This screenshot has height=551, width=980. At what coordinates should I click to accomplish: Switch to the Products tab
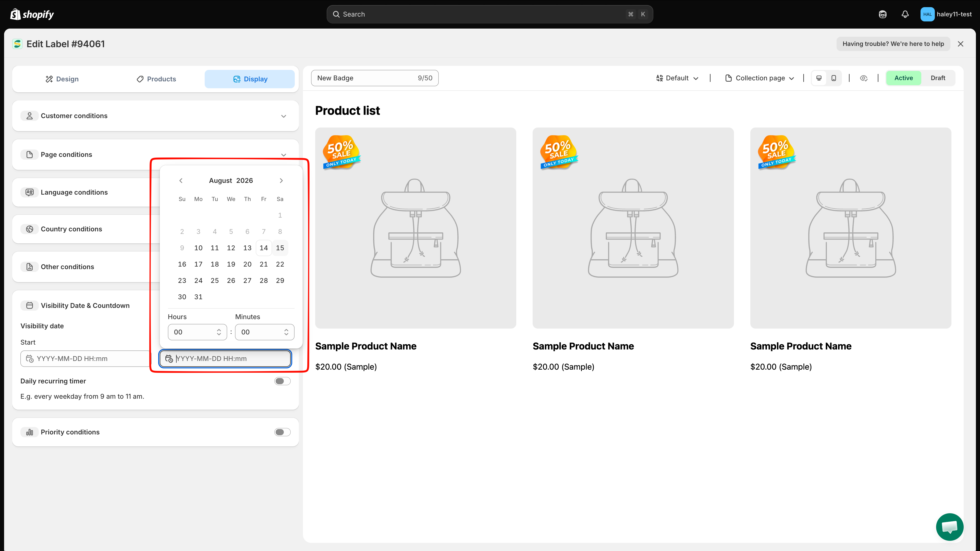156,79
